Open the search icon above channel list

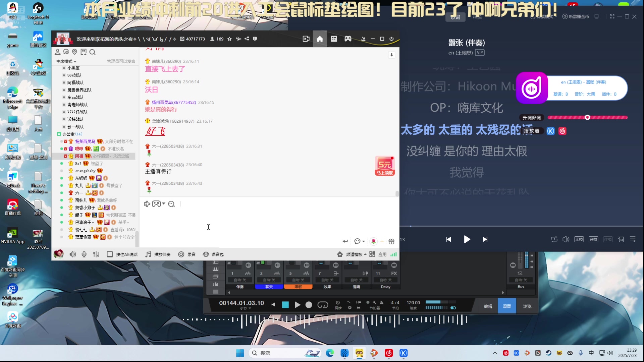click(93, 52)
